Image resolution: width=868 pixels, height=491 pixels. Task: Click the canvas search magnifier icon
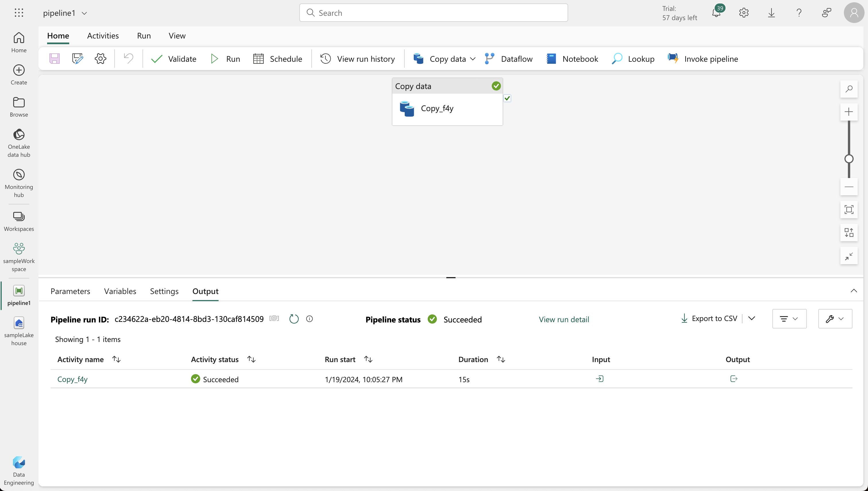pos(849,89)
